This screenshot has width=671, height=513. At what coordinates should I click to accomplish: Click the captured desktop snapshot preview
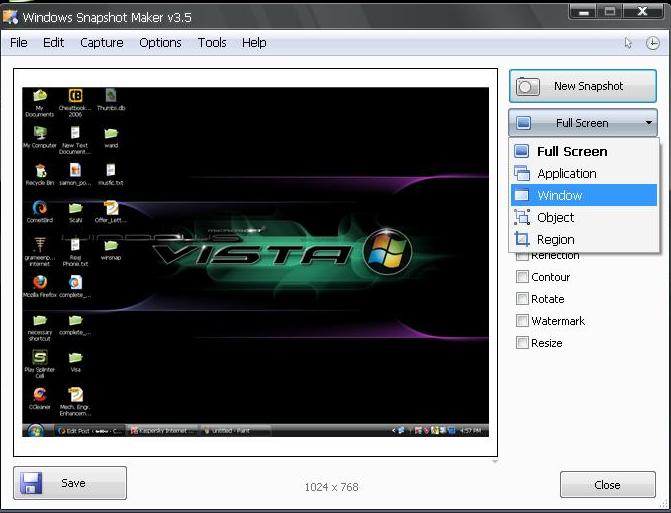coord(255,262)
